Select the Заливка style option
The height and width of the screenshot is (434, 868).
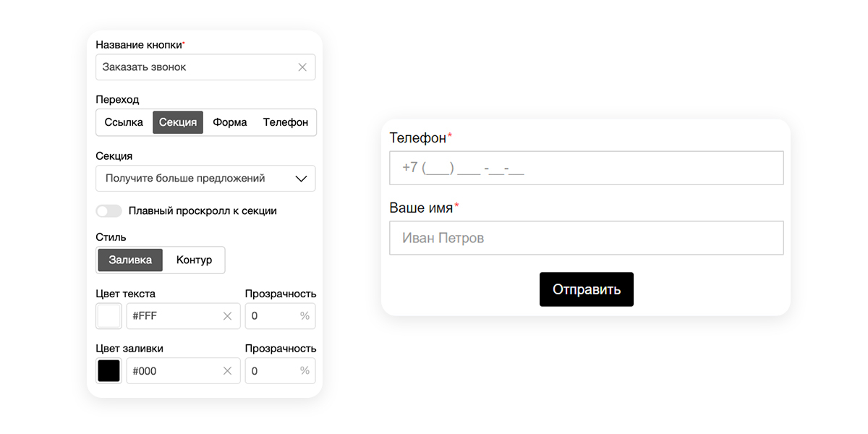130,260
